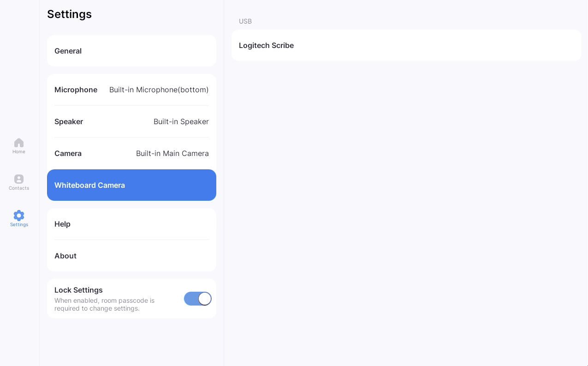Screen dimensions: 588x366
Task: Click the Settings page title
Action: tap(69, 14)
